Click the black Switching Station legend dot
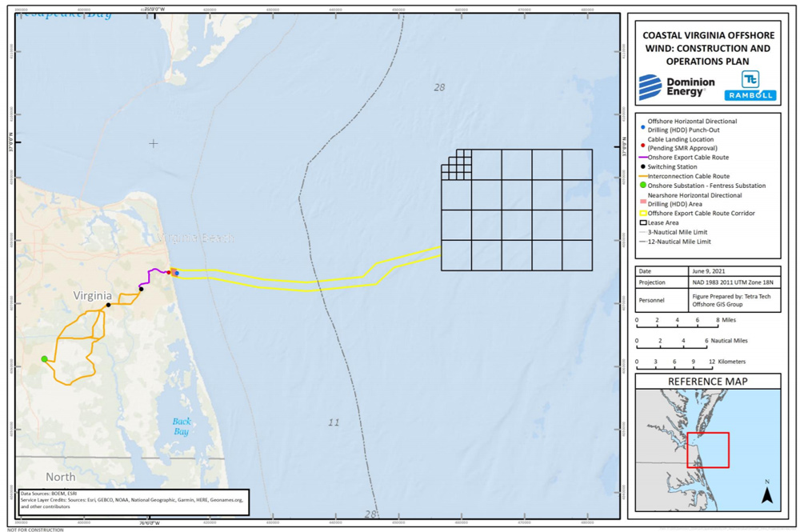 tap(642, 167)
